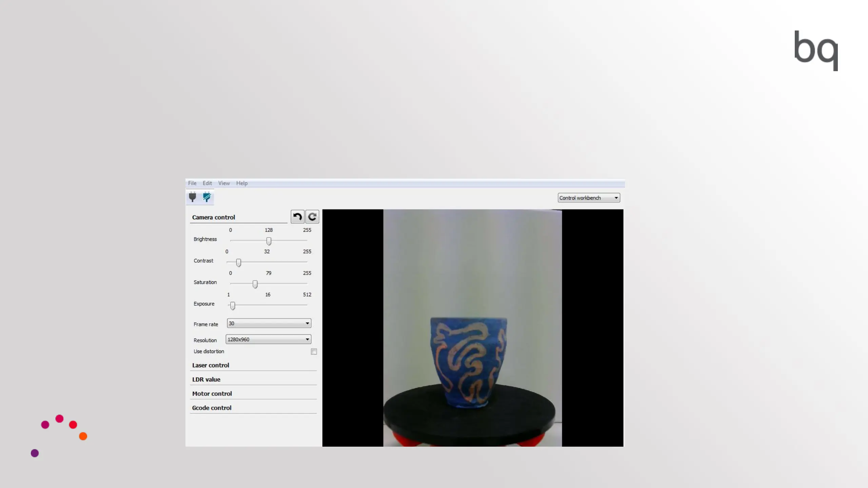This screenshot has height=488, width=868.
Task: Enable the Use distortion checkbox
Action: (x=314, y=351)
